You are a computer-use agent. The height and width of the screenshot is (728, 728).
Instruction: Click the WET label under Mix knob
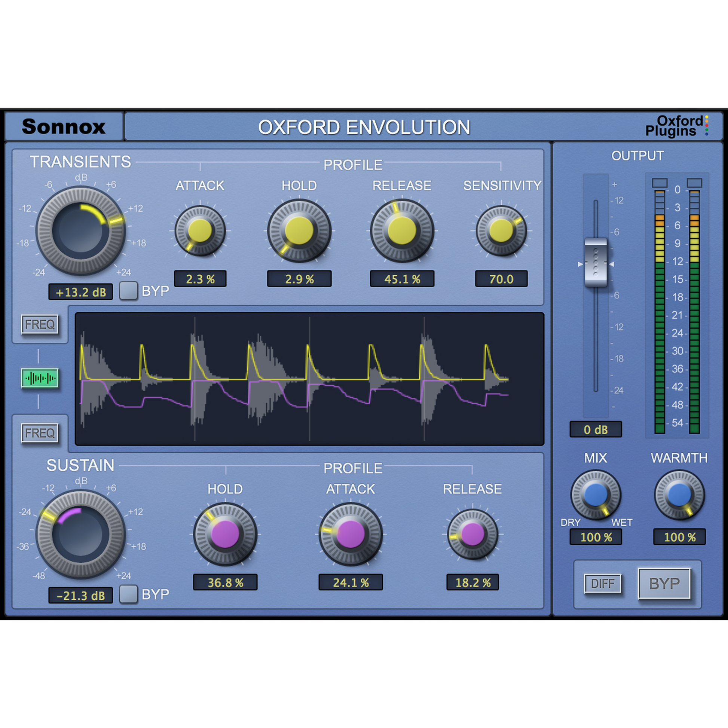[x=622, y=522]
